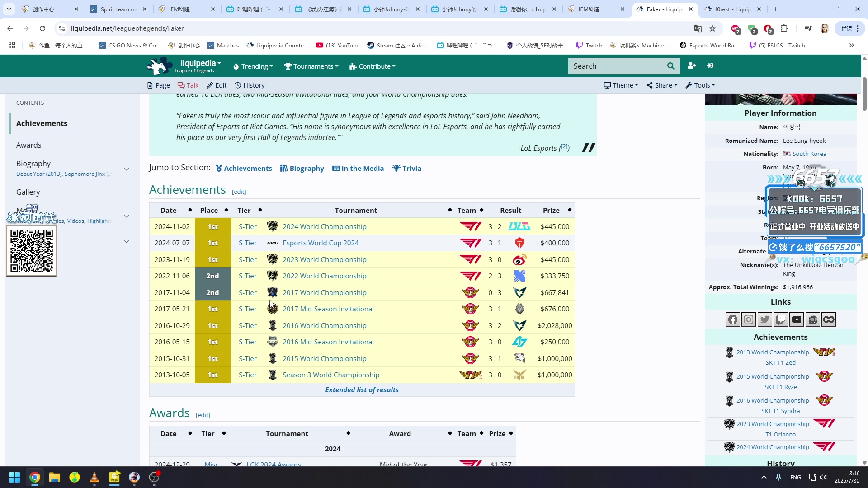The width and height of the screenshot is (868, 488).
Task: Open the Edit page tab
Action: click(x=217, y=85)
